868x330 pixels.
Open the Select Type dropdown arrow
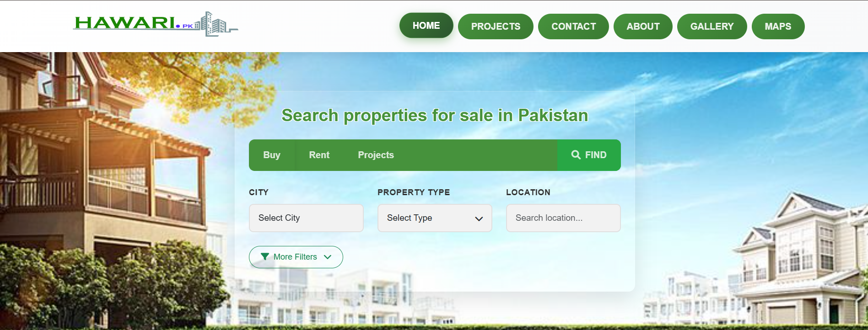[x=479, y=218]
